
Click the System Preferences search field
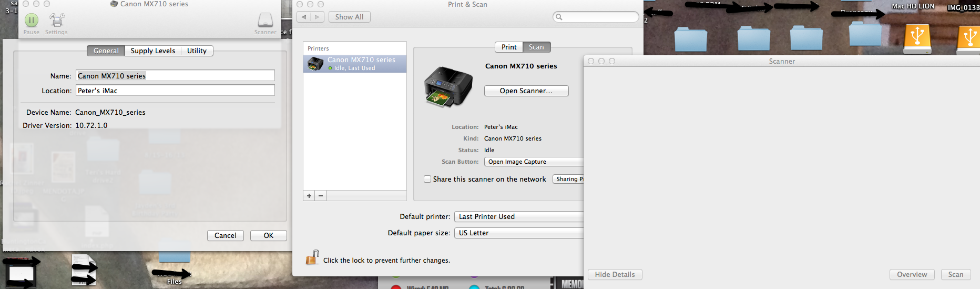coord(596,17)
